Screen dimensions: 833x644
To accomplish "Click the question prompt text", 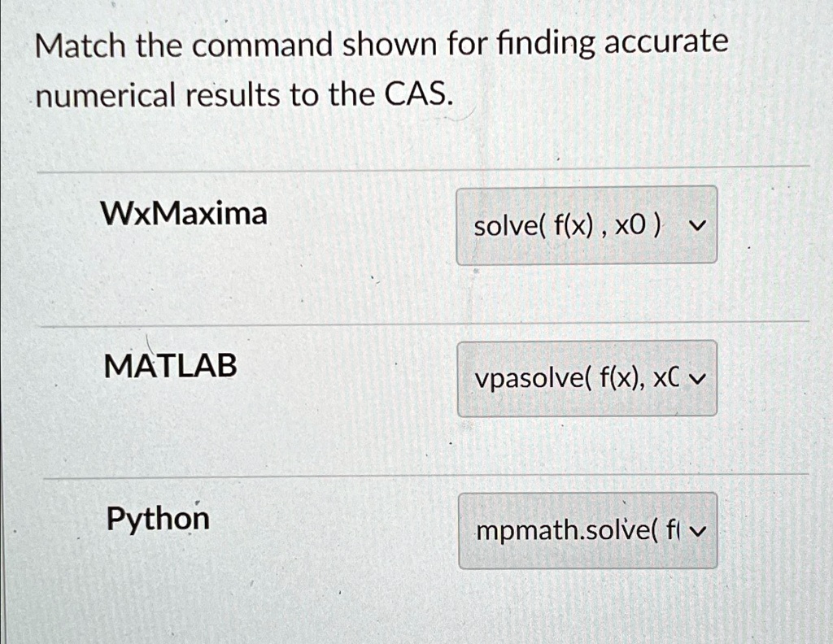I will (382, 69).
